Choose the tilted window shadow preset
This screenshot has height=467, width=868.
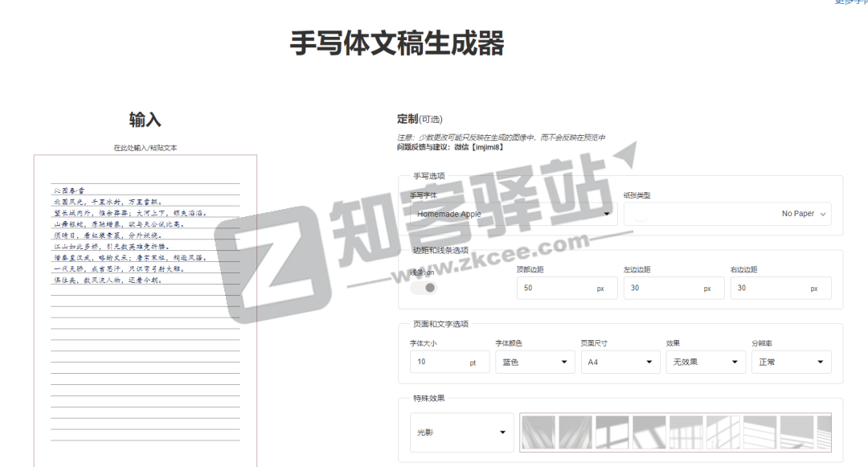tap(648, 432)
